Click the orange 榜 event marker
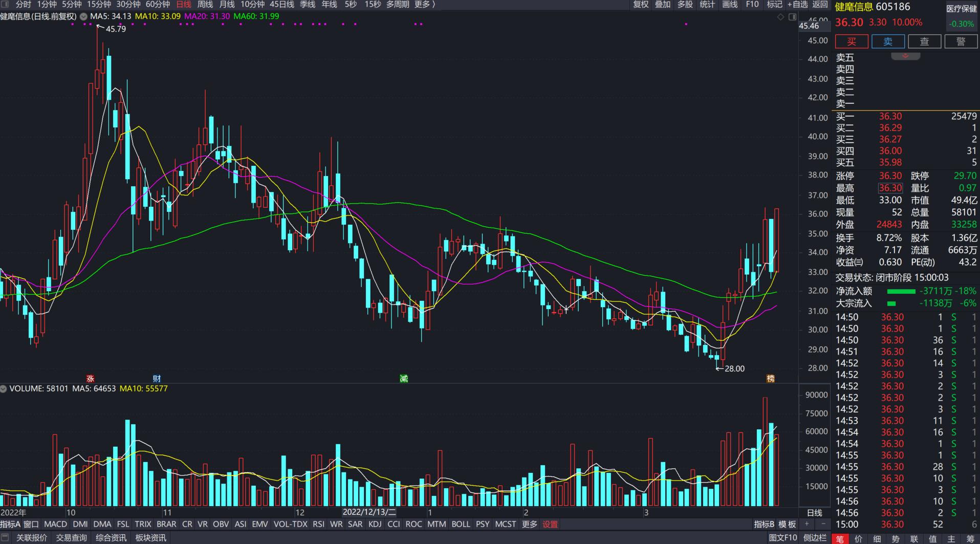Image resolution: width=980 pixels, height=544 pixels. 770,379
